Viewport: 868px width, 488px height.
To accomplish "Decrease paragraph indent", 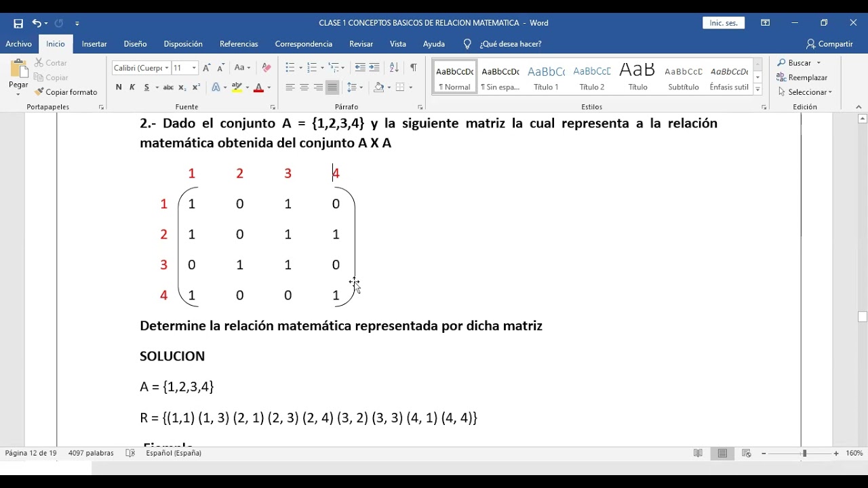I will [x=360, y=68].
